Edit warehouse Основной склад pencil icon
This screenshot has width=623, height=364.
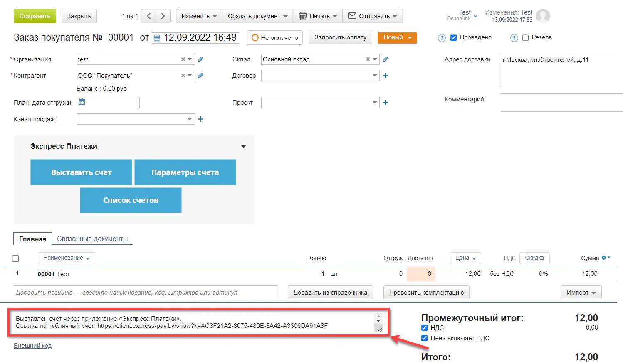tap(386, 59)
